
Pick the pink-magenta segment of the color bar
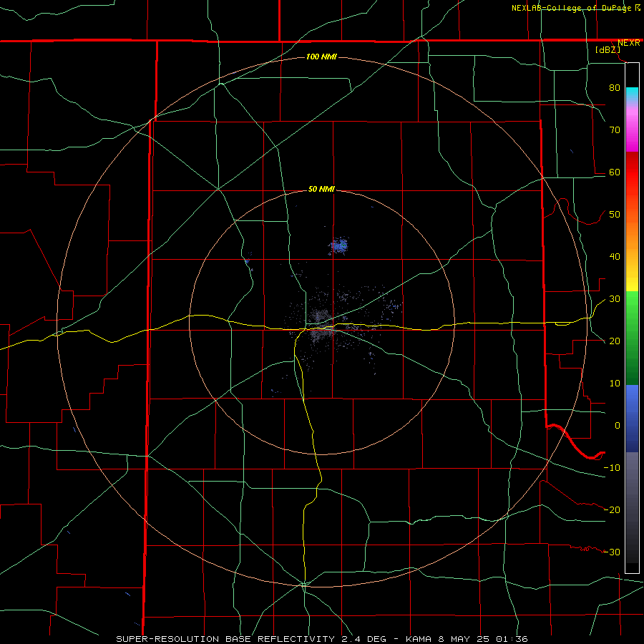point(632,127)
